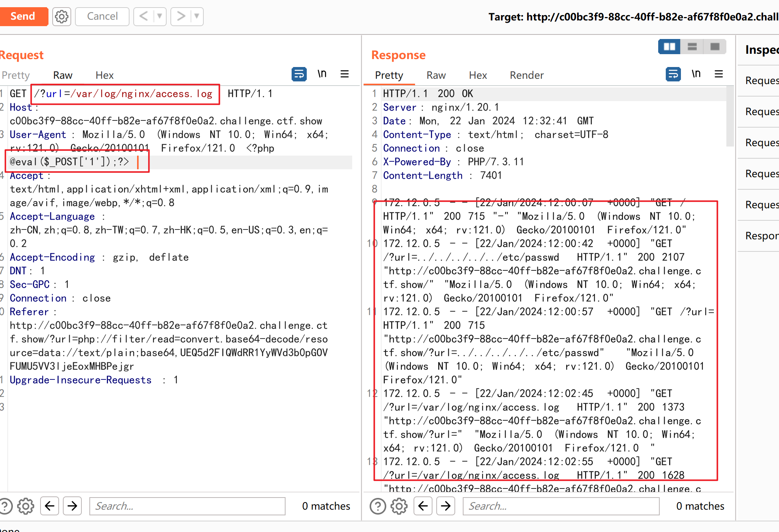Open send settings gear icon
The height and width of the screenshot is (532, 779).
(x=62, y=17)
